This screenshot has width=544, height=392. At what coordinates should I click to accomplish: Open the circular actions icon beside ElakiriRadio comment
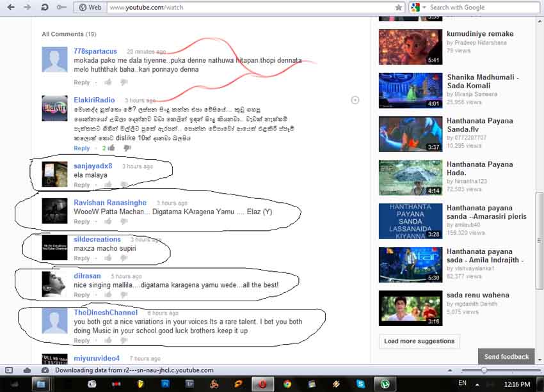pos(355,100)
